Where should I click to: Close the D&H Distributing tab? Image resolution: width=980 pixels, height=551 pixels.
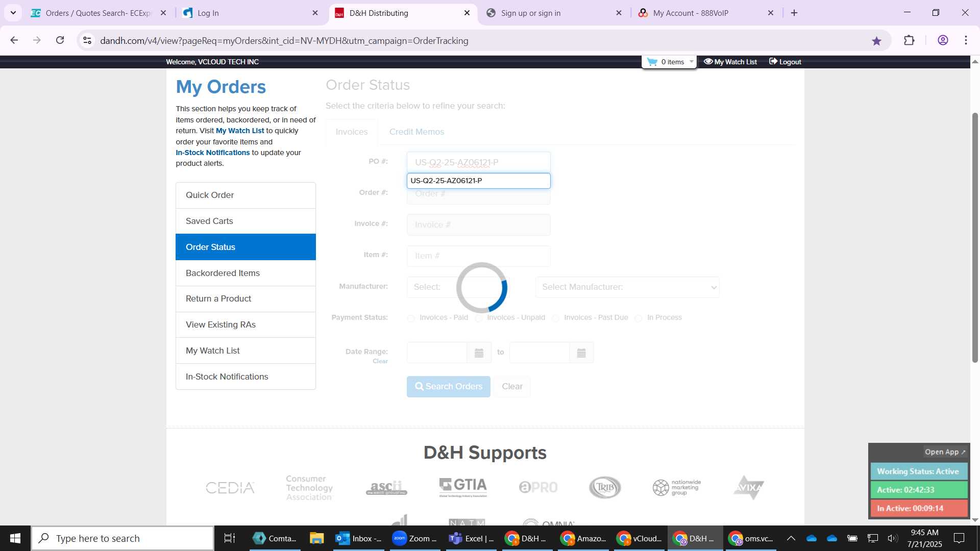467,13
